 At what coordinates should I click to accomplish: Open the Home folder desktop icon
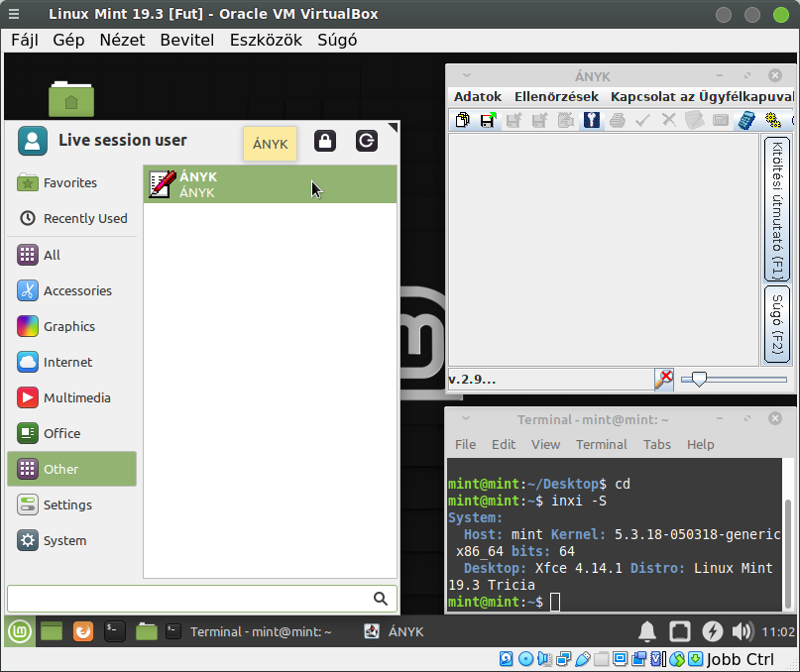71,99
